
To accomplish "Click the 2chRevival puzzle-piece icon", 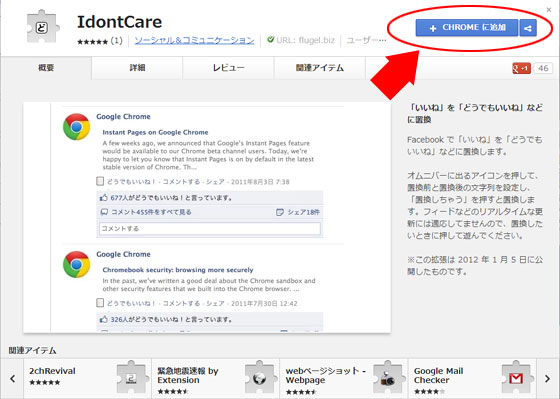I will coord(131,378).
